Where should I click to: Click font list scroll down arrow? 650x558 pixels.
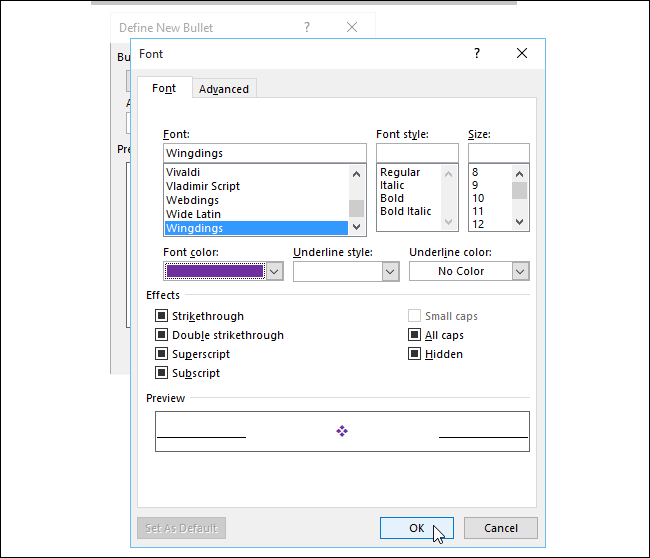tap(357, 227)
